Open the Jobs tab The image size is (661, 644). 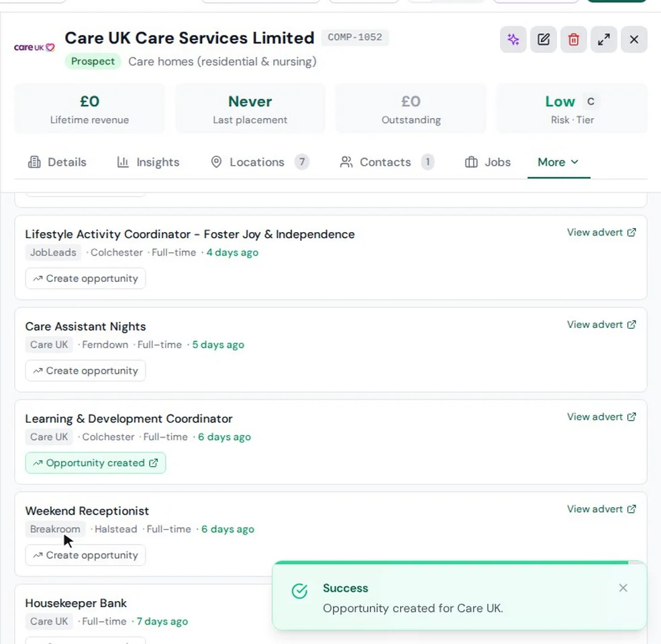pyautogui.click(x=488, y=162)
